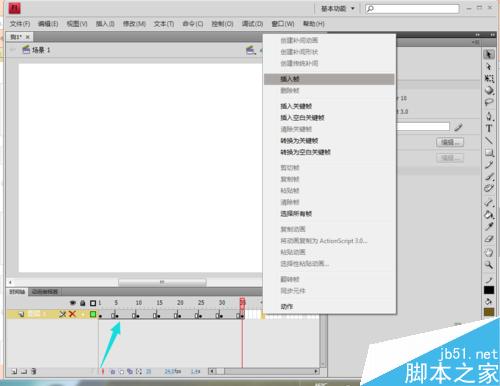
Task: Click Modify Onion Markers button
Action: (x=139, y=371)
